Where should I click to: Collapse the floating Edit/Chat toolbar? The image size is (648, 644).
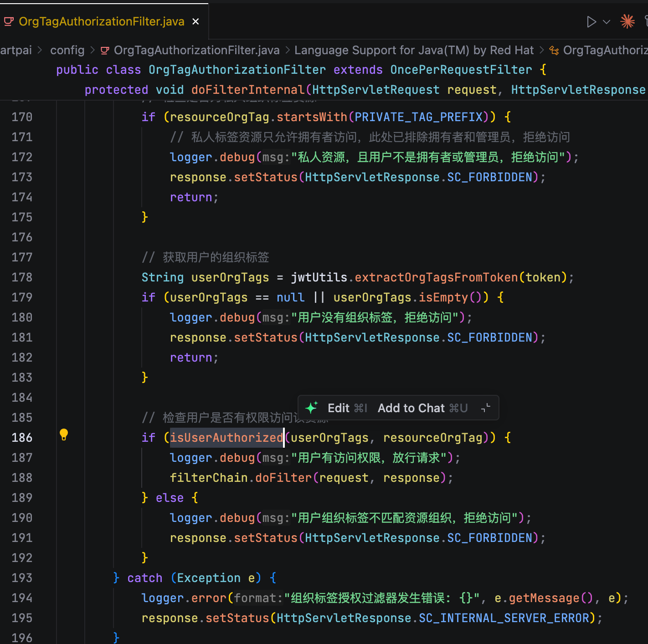pos(486,408)
